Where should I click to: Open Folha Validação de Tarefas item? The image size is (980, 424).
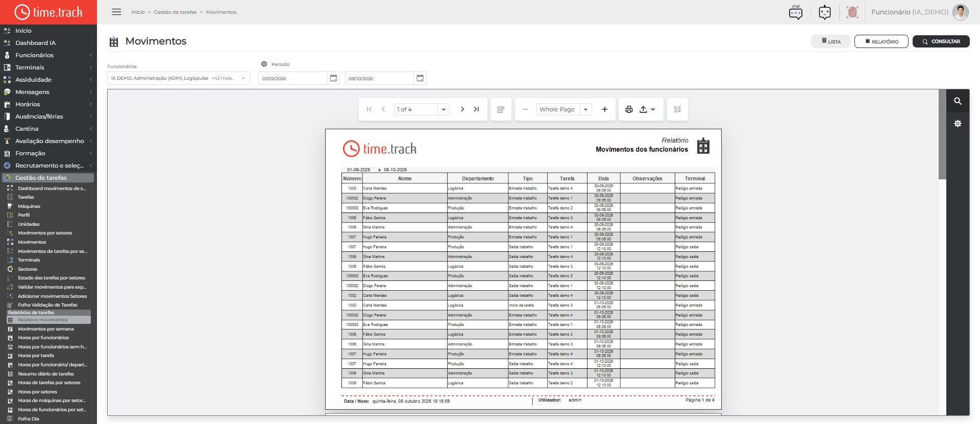coord(48,305)
